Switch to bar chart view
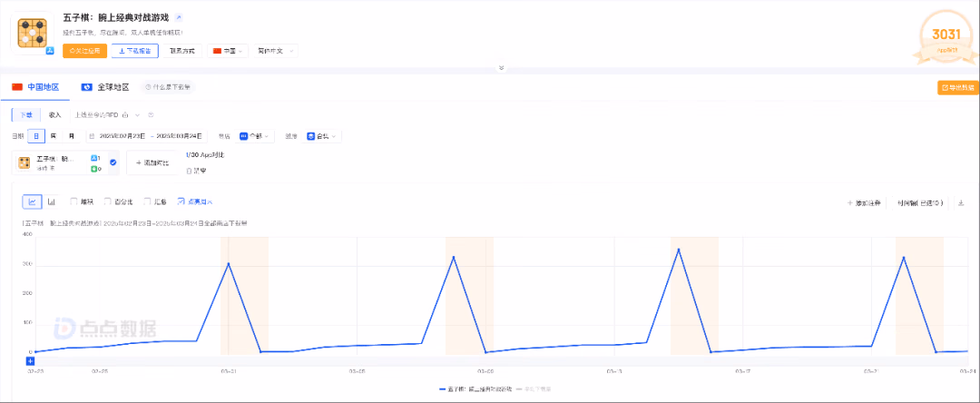This screenshot has height=403, width=980. [x=52, y=201]
